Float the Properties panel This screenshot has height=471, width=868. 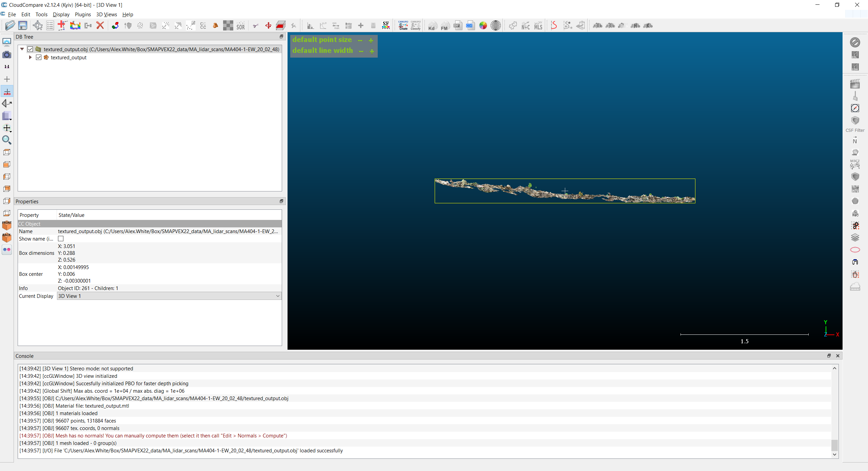pos(281,201)
